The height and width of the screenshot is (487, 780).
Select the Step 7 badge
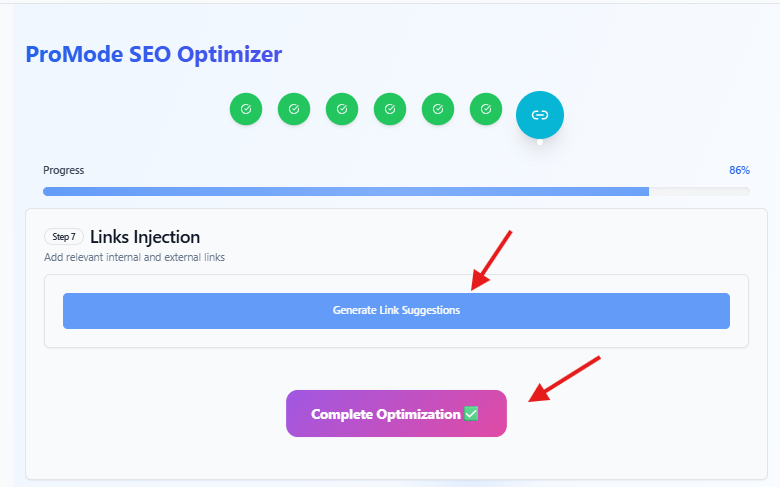64,237
